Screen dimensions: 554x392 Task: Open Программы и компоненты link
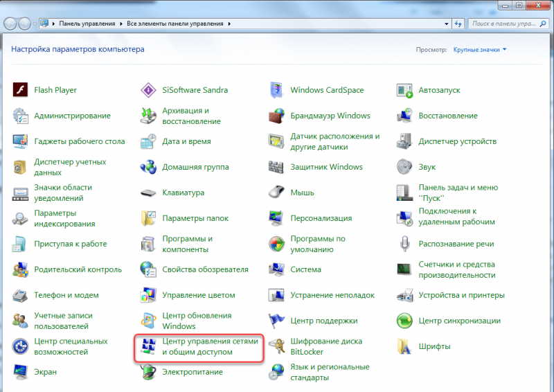click(x=187, y=244)
